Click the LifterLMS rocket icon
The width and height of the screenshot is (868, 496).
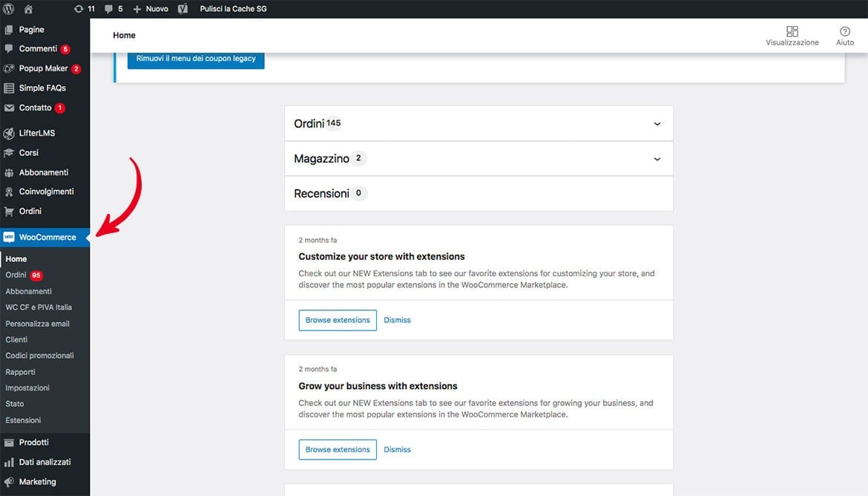coord(9,133)
